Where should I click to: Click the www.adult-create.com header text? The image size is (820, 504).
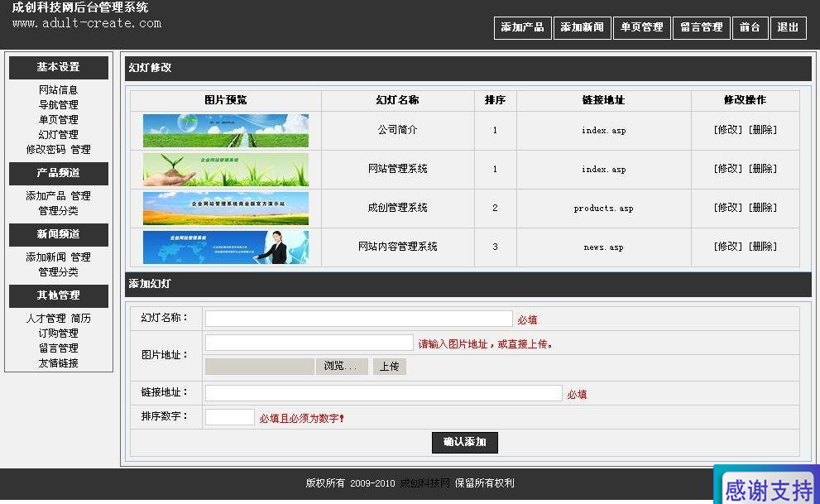point(87,23)
